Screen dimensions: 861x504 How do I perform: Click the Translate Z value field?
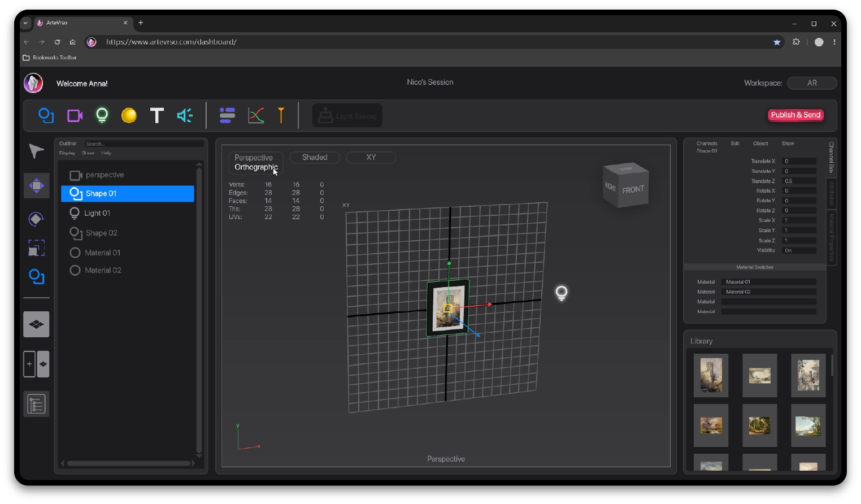click(799, 181)
